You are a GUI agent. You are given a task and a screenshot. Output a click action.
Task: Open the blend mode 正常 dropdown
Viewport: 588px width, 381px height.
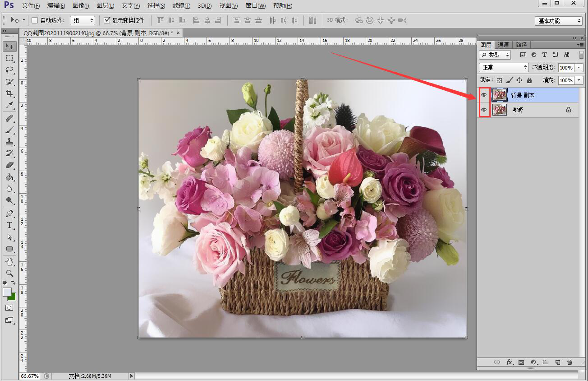504,67
